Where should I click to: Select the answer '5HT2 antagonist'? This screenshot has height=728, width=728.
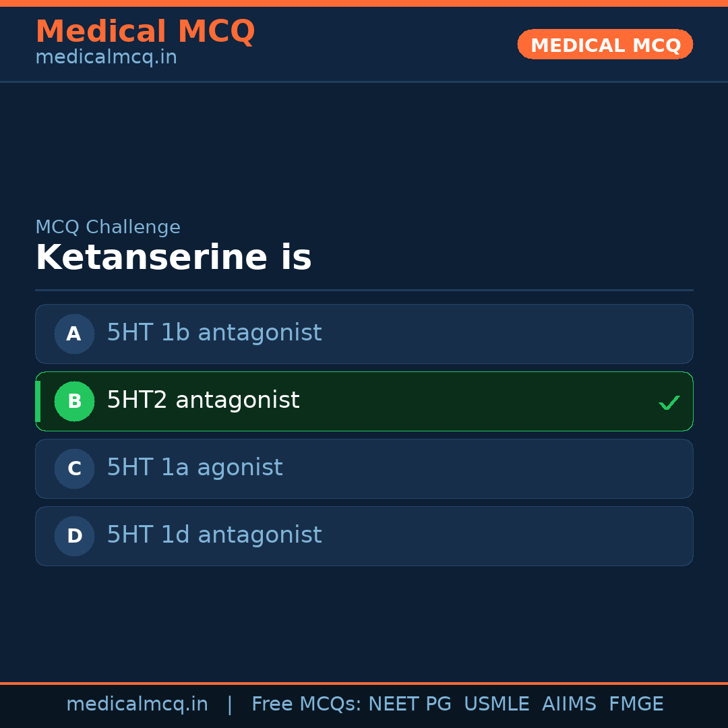(203, 400)
